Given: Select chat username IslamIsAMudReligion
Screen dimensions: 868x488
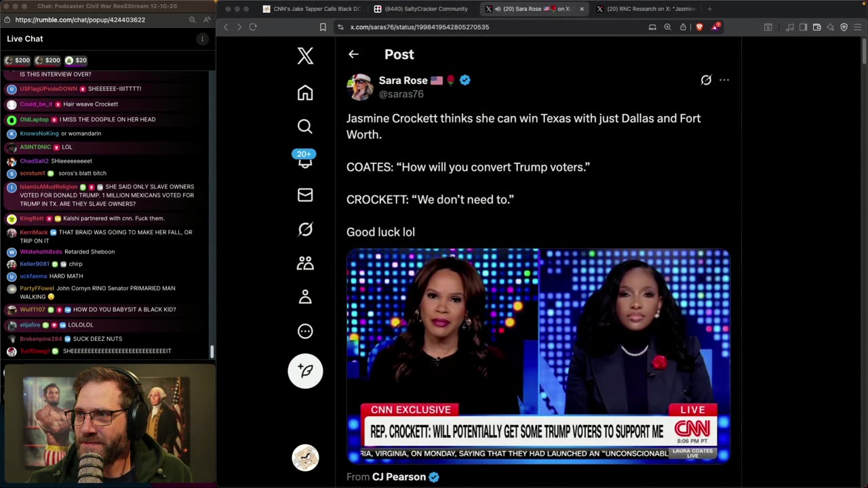Looking at the screenshot, I should pyautogui.click(x=49, y=186).
